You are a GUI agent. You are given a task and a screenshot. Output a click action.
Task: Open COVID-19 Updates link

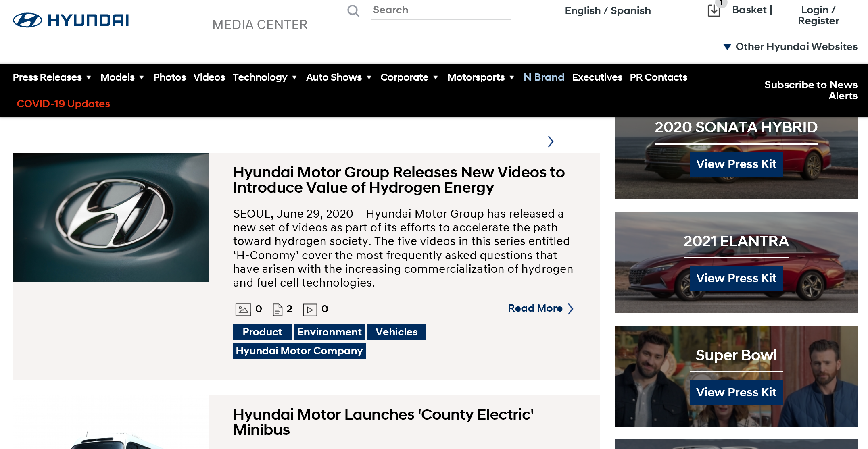[63, 104]
